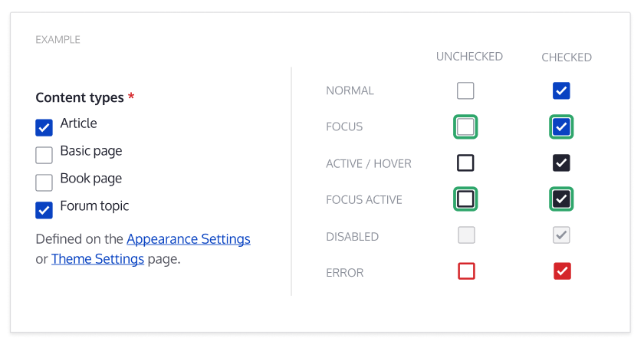Click the Normal unchecked example checkbox
Screen dimensions: 644x348
[465, 91]
